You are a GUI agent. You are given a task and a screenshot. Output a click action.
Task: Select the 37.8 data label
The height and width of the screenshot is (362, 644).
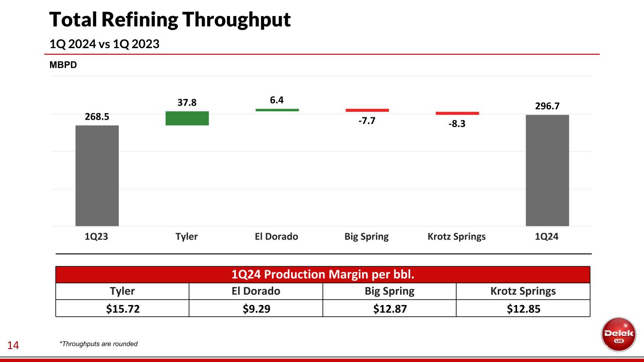click(x=187, y=102)
